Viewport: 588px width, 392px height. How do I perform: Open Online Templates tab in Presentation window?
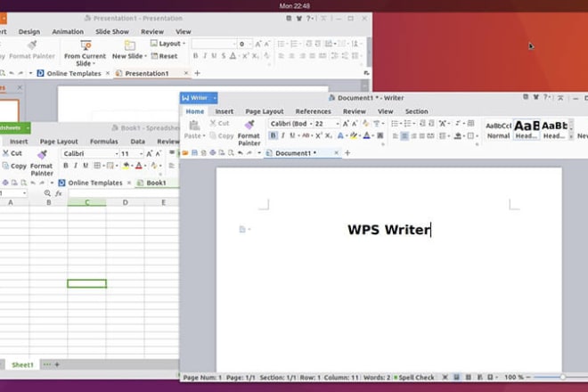74,74
